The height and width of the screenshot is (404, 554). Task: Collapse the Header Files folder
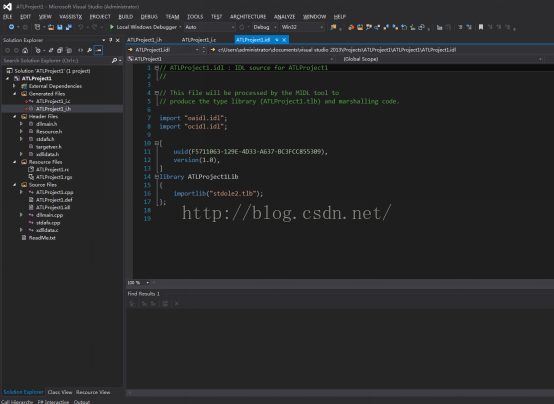(x=14, y=117)
